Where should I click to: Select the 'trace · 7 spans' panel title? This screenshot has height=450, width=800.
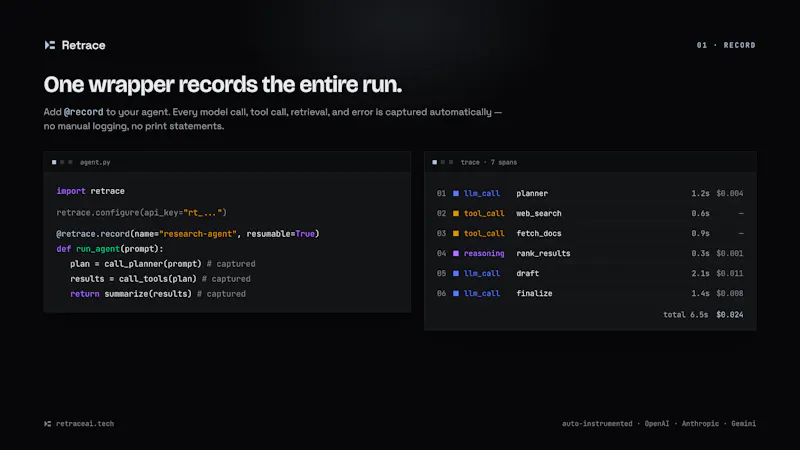(x=489, y=162)
